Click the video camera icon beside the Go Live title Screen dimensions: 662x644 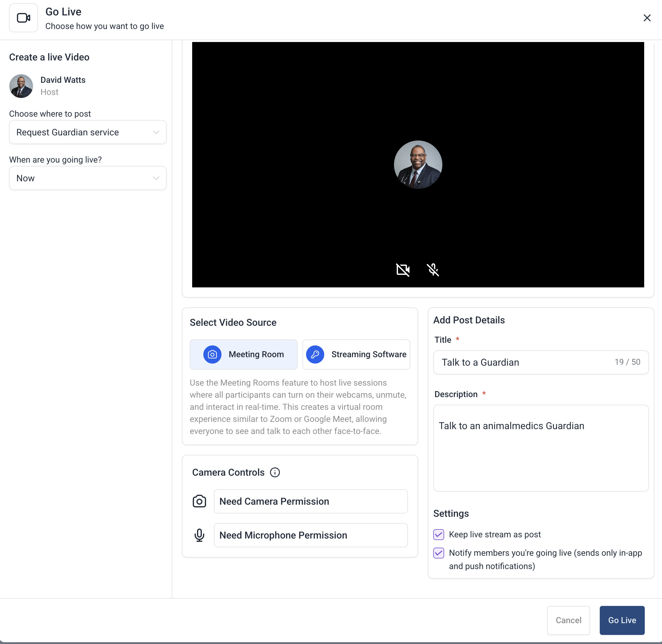23,18
